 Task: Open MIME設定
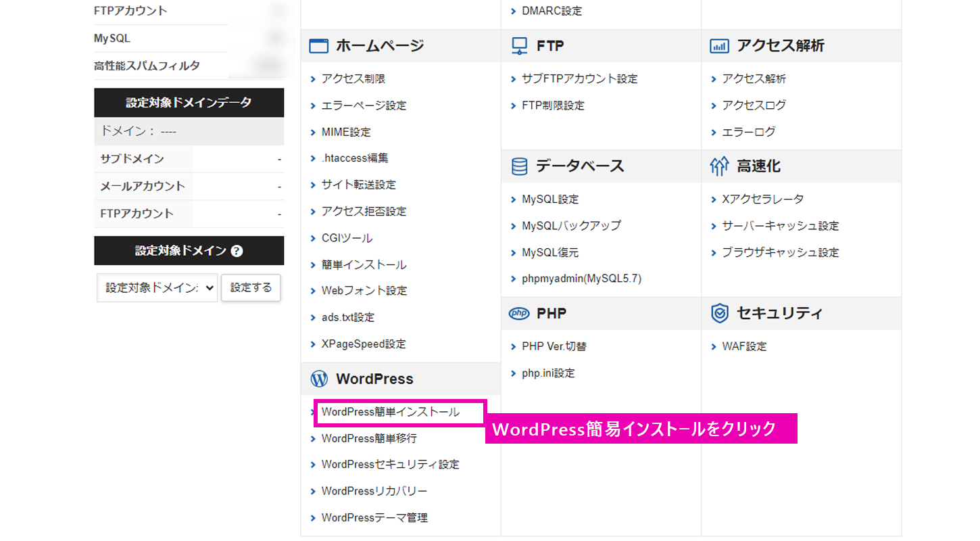point(346,132)
